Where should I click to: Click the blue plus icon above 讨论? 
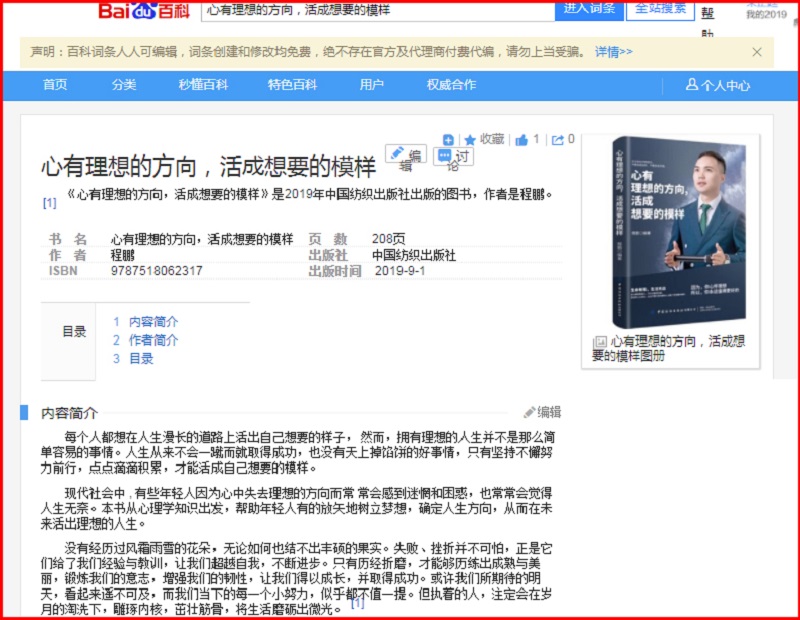point(448,140)
